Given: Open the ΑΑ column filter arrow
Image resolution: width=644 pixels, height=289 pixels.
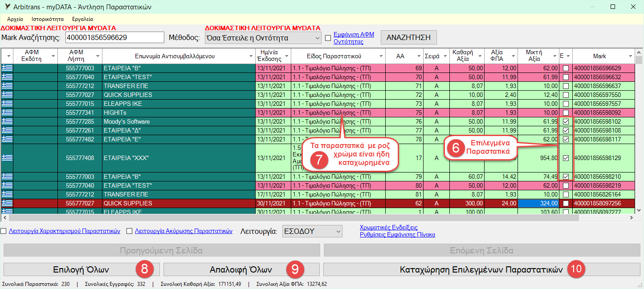Looking at the screenshot, I should [x=419, y=56].
